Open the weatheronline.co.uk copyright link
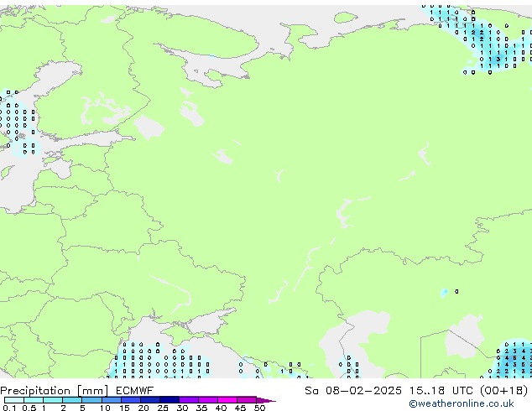The width and height of the screenshot is (532, 411). (462, 403)
